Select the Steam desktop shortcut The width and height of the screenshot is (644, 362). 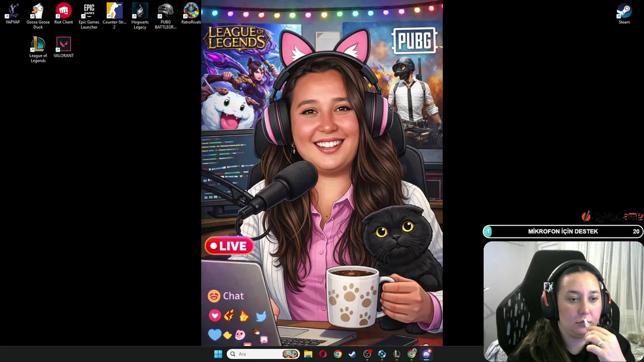click(x=624, y=14)
